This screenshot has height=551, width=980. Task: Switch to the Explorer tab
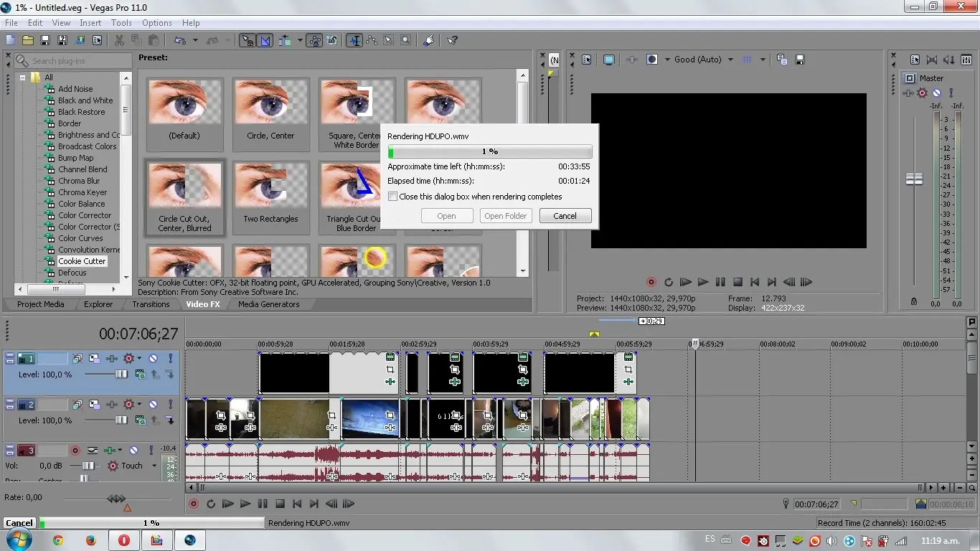click(98, 304)
